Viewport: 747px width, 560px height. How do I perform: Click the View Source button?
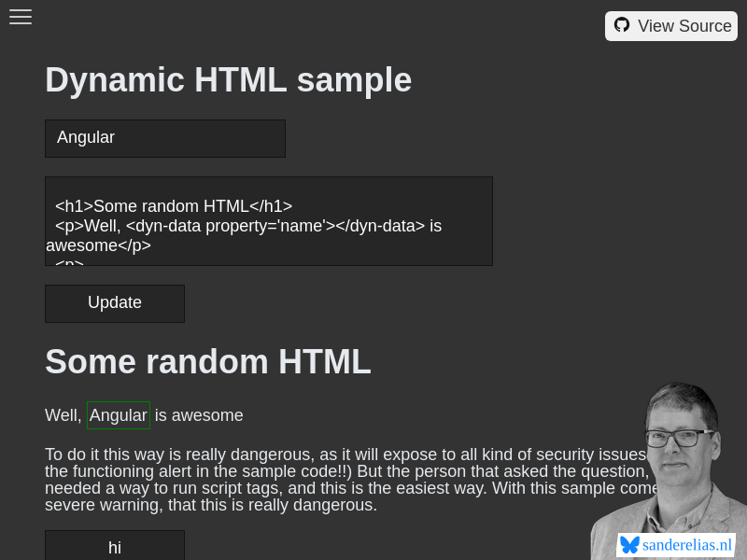[671, 25]
